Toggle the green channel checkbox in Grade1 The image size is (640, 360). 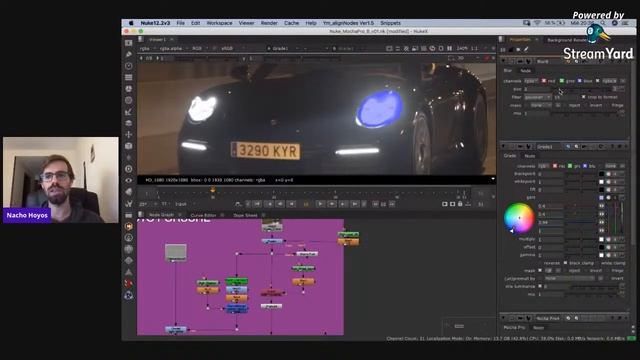point(570,166)
